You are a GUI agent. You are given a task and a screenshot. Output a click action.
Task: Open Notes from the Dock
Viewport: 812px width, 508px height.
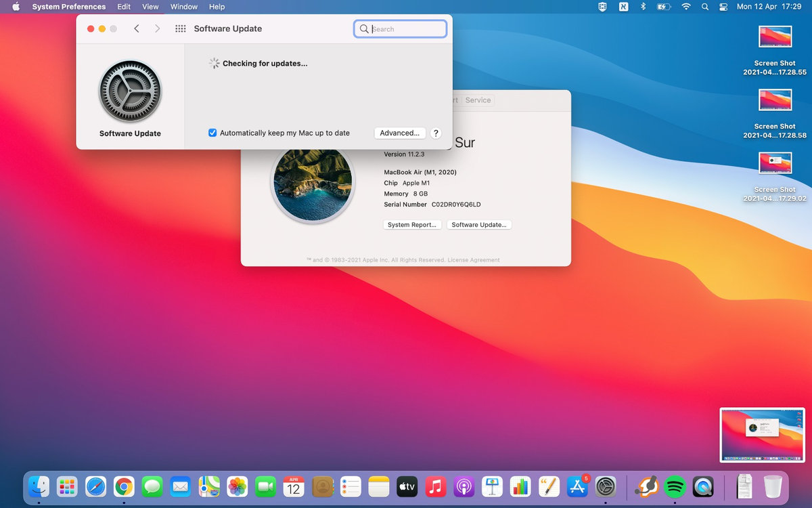click(379, 486)
